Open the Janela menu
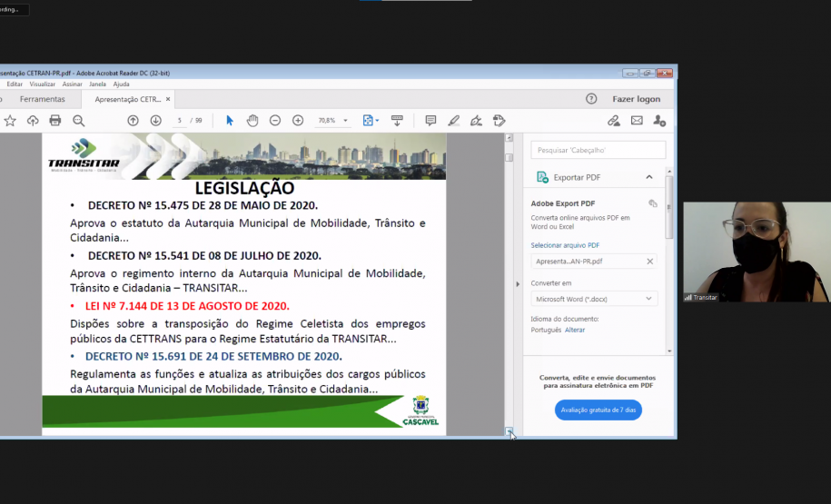 coord(97,84)
